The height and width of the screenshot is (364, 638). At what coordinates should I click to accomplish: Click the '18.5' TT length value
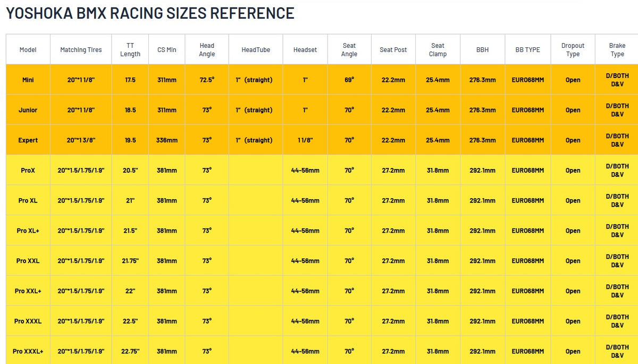coord(130,110)
